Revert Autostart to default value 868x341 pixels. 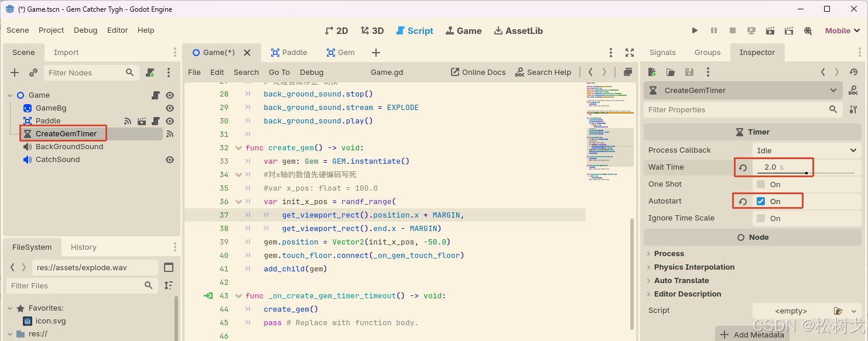743,201
